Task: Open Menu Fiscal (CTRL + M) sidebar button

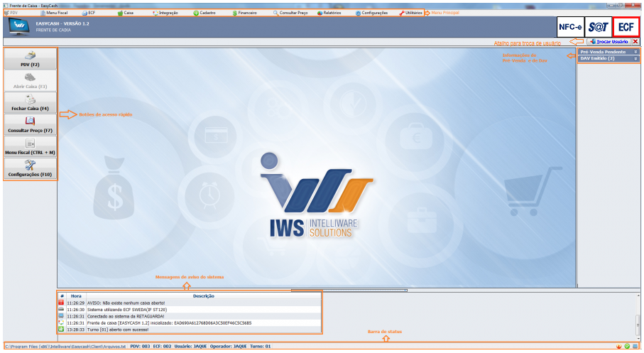Action: pyautogui.click(x=29, y=147)
